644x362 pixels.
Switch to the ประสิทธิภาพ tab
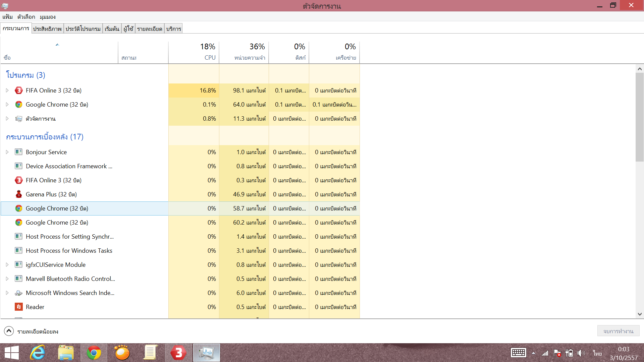47,29
